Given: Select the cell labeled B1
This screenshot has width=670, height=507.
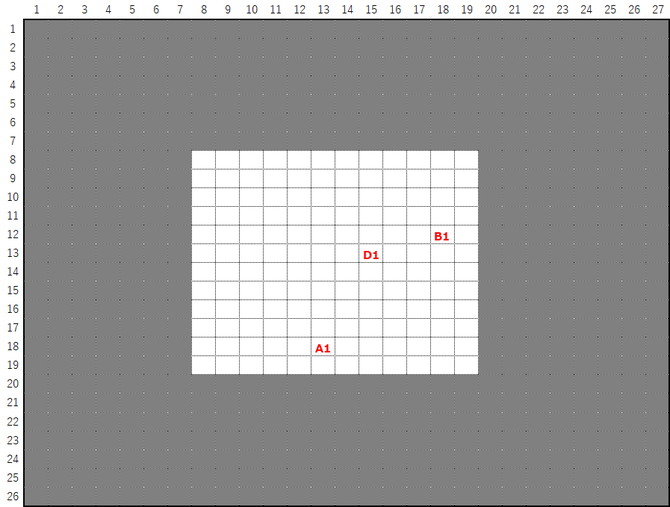Looking at the screenshot, I should pyautogui.click(x=443, y=234).
